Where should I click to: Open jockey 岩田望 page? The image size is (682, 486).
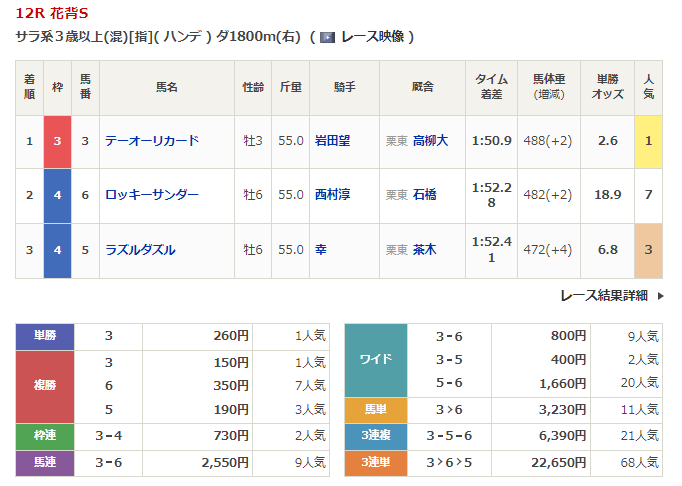[333, 141]
